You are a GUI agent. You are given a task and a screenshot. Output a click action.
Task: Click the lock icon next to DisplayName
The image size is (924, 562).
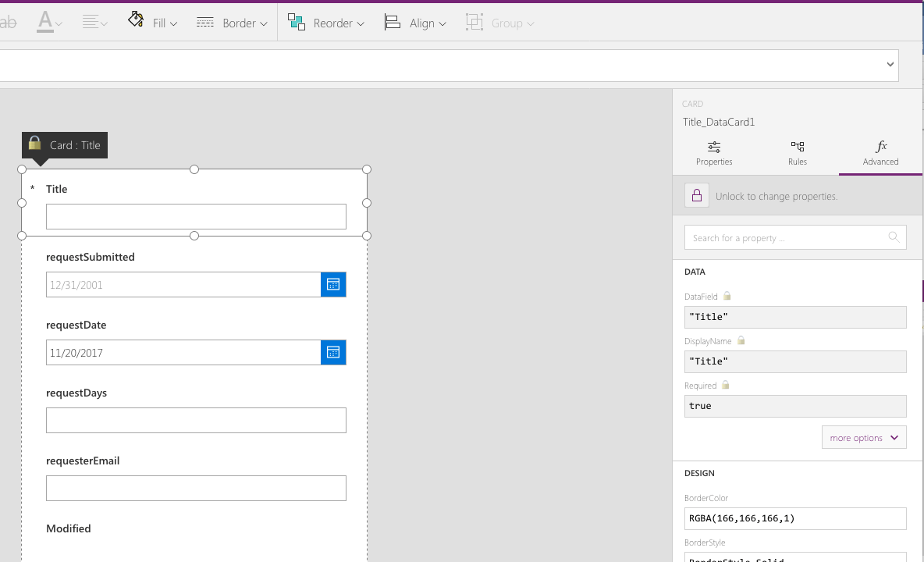[741, 340]
